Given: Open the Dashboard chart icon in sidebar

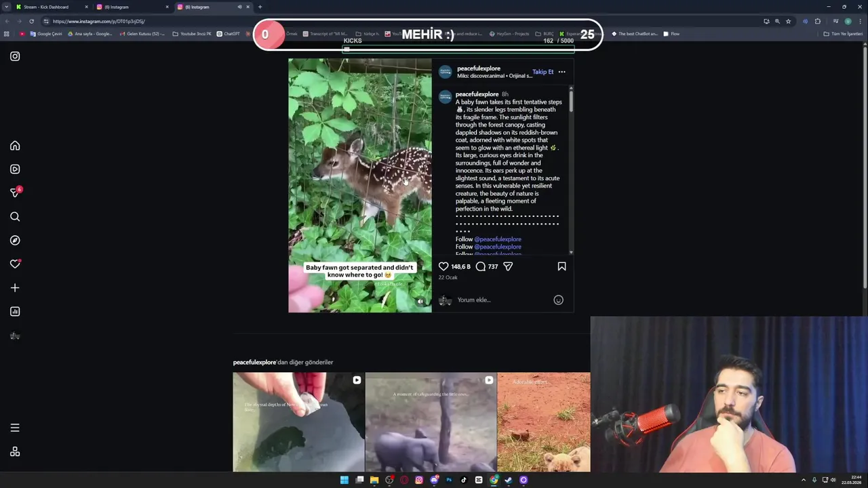Looking at the screenshot, I should coord(15,312).
